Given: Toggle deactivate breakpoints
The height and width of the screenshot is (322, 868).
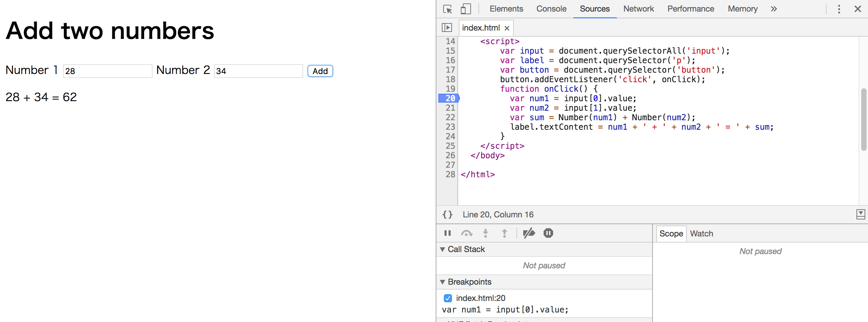Looking at the screenshot, I should [529, 233].
